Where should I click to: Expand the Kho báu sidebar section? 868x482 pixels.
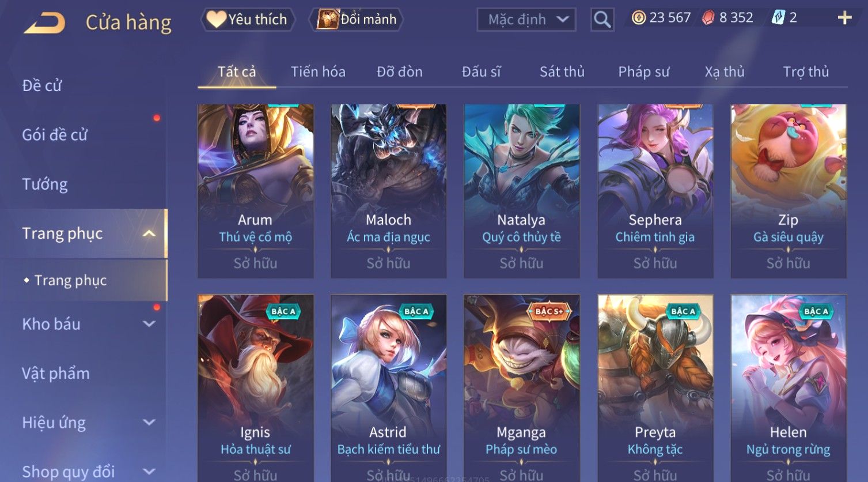click(149, 324)
